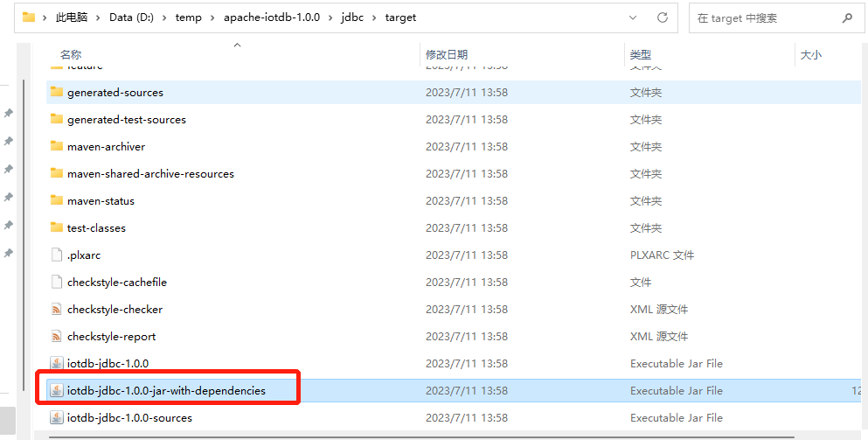This screenshot has height=440, width=868.
Task: Select 'iotdb-jdbc-1.0.0' file name
Action: (108, 364)
